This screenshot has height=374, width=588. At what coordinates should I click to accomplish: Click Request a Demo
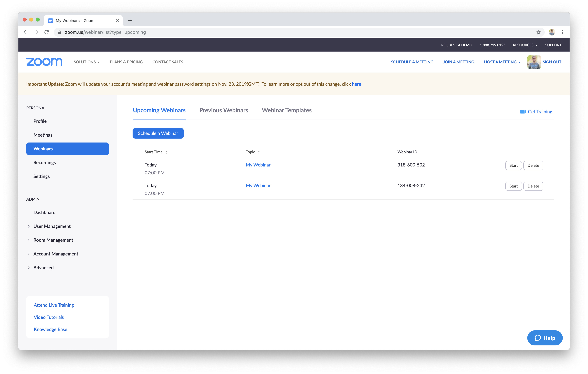(x=456, y=45)
